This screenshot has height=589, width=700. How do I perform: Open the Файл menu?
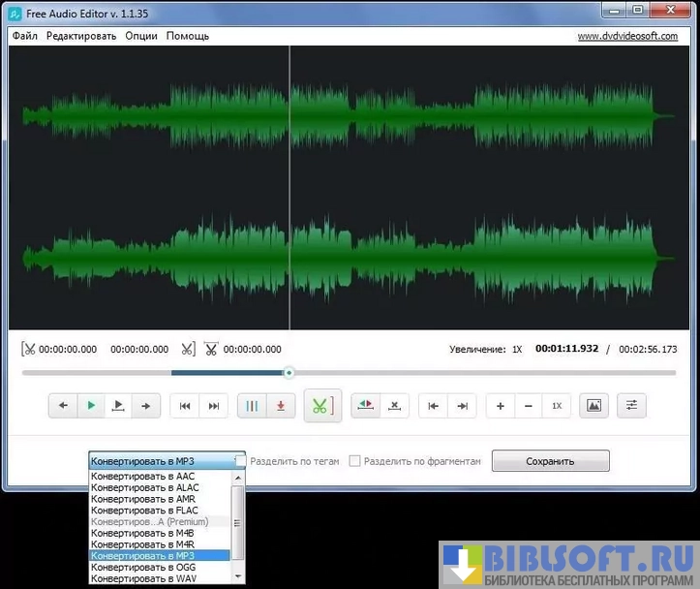25,36
